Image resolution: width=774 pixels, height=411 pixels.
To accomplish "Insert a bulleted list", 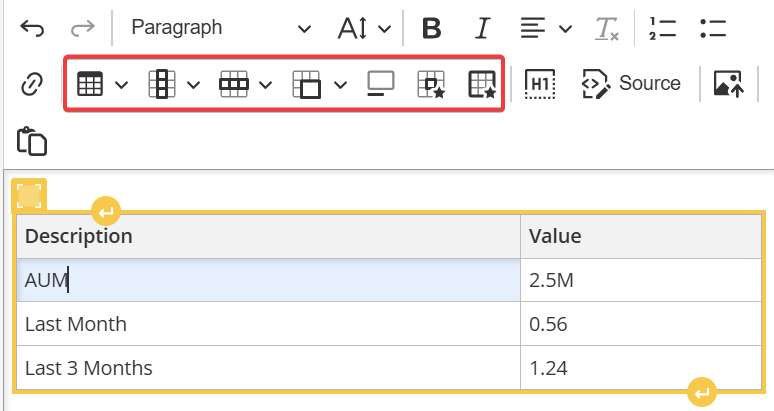I will pyautogui.click(x=713, y=28).
